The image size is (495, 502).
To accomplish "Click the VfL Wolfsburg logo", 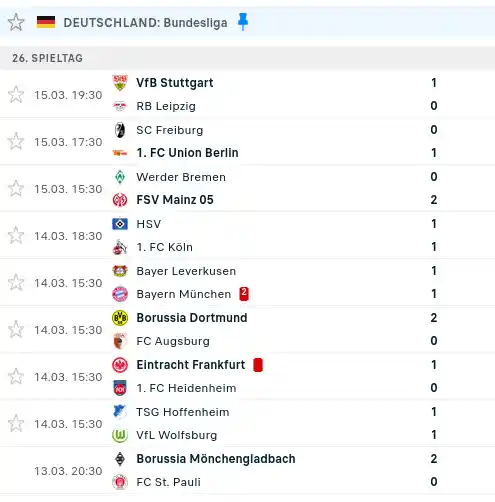I will coord(120,435).
